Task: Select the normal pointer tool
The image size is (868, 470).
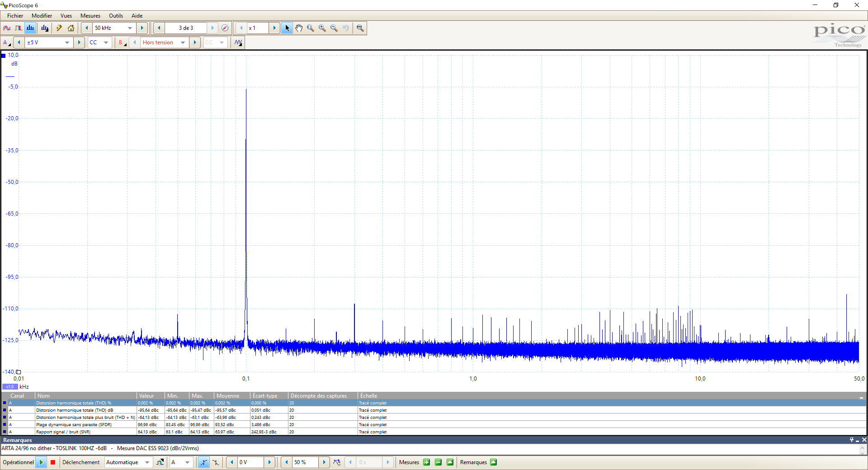Action: [x=287, y=28]
